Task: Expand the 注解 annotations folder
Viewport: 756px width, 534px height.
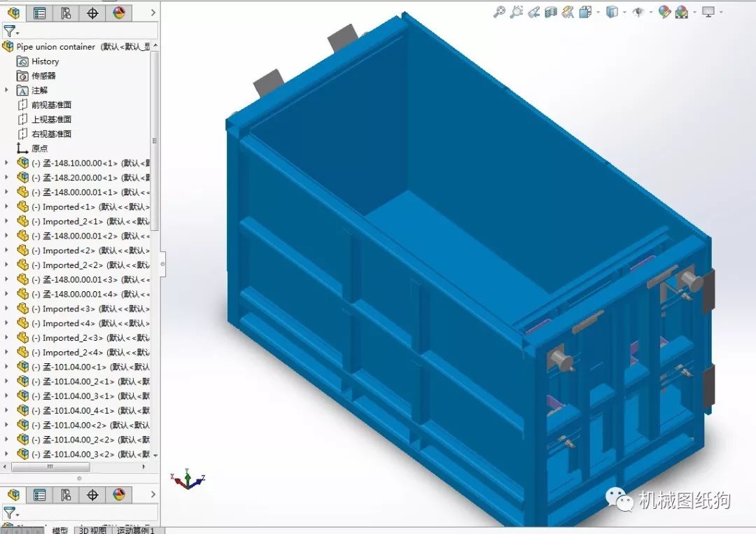Action: click(x=7, y=90)
